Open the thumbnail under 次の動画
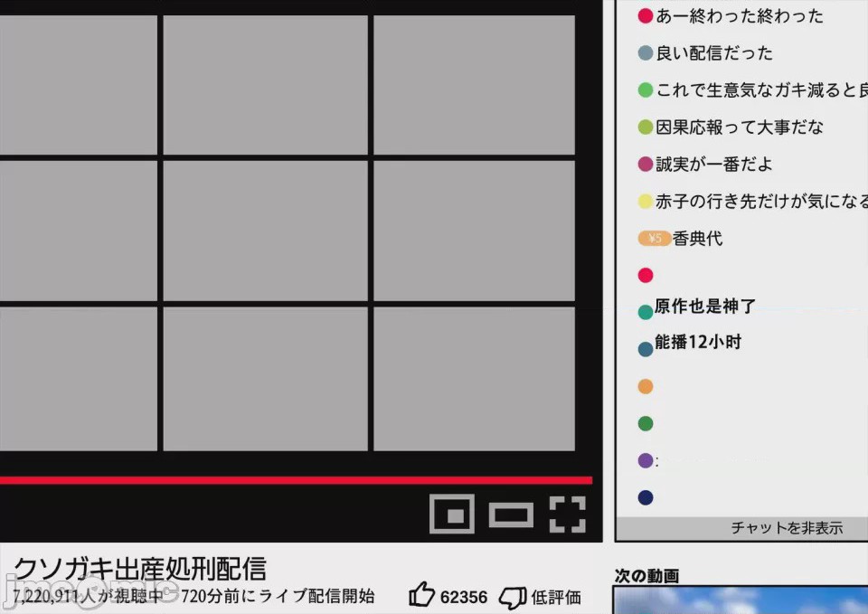This screenshot has width=868, height=614. pyautogui.click(x=741, y=600)
